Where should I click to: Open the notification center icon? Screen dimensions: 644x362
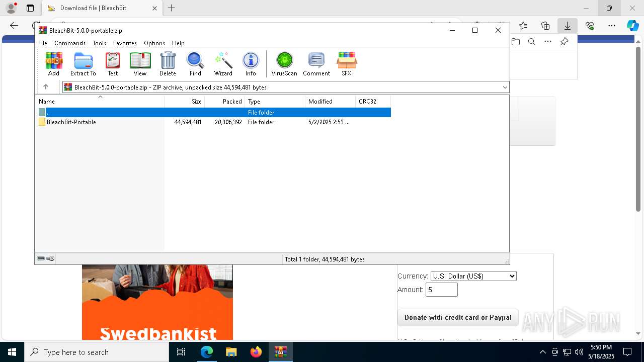tap(627, 352)
